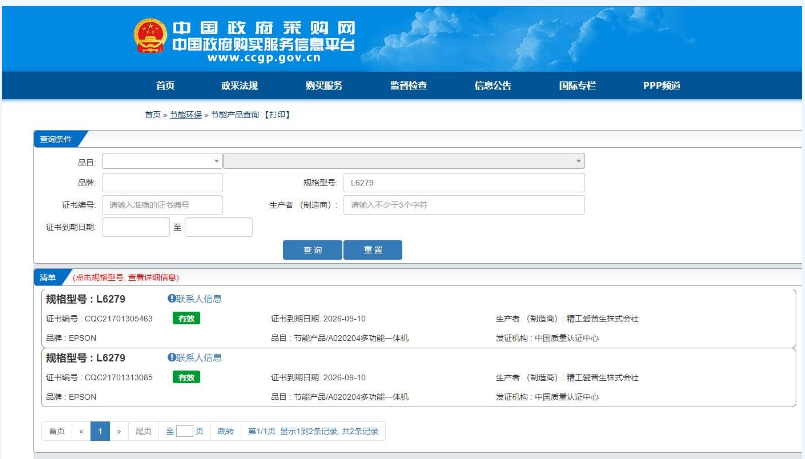
Task: Open 政采法规 navigation menu item
Action: (x=239, y=86)
